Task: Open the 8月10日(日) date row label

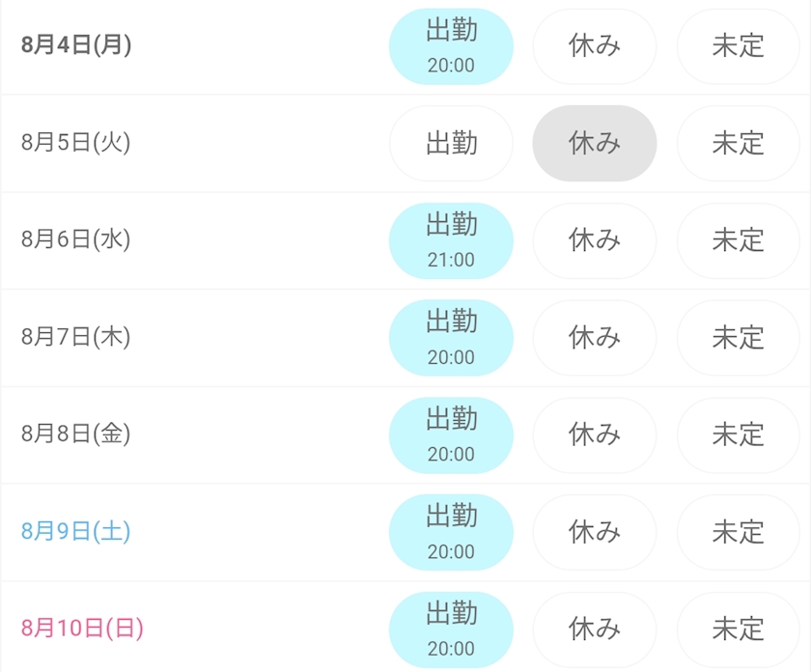Action: pos(82,628)
